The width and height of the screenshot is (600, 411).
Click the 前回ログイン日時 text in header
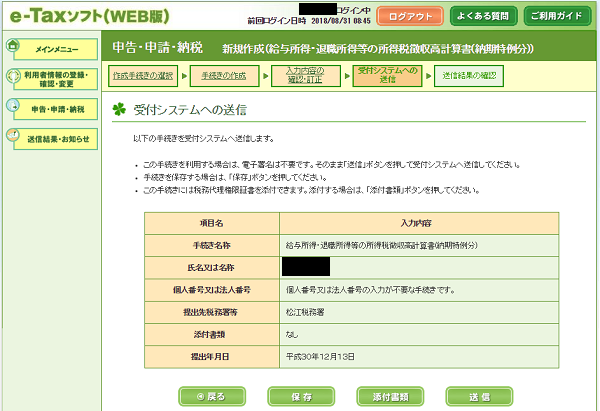coord(277,21)
